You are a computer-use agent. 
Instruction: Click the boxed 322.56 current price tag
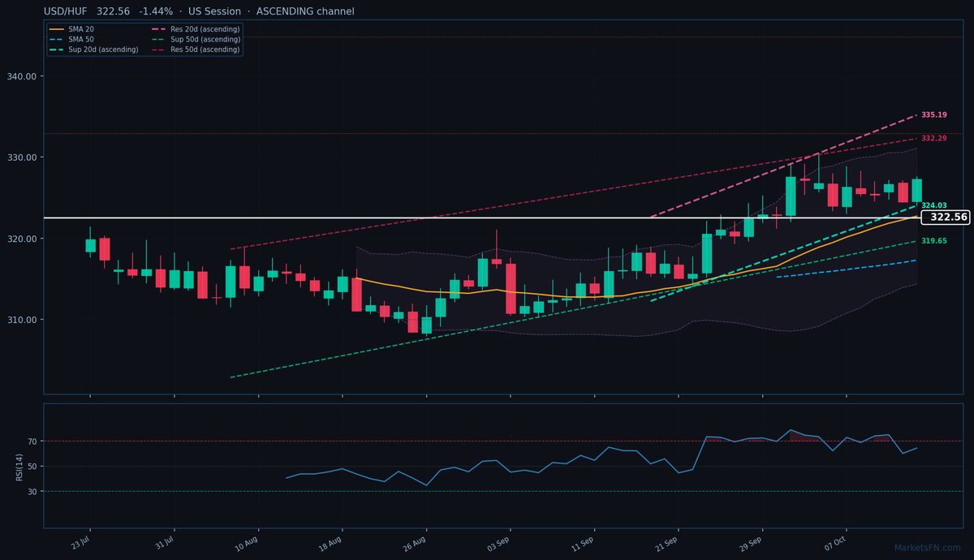946,218
